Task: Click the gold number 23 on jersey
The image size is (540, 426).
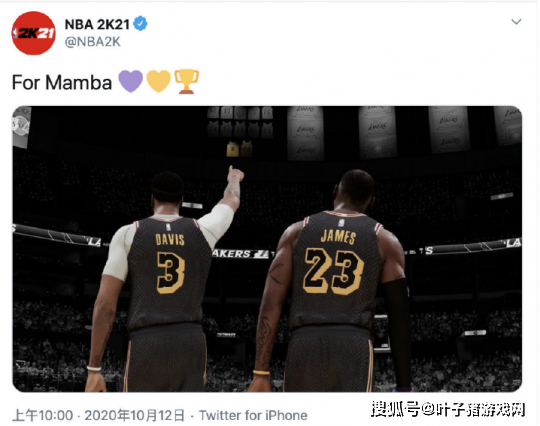Action: pyautogui.click(x=333, y=272)
